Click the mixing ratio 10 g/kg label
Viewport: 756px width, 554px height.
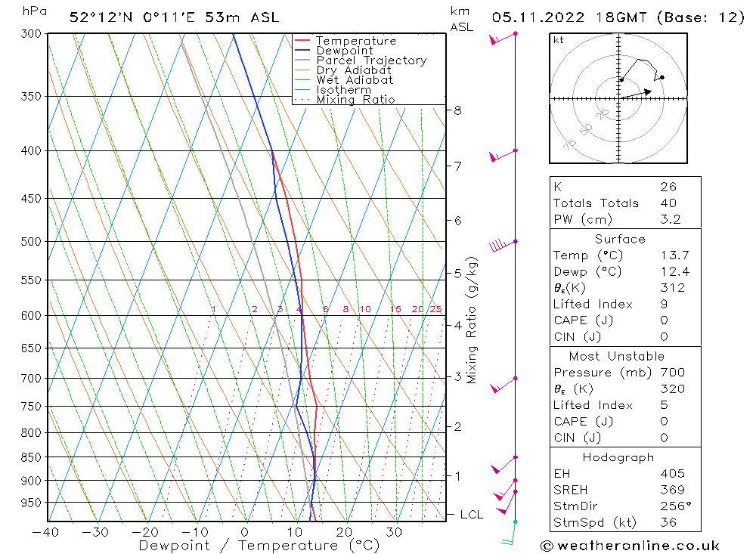(365, 309)
